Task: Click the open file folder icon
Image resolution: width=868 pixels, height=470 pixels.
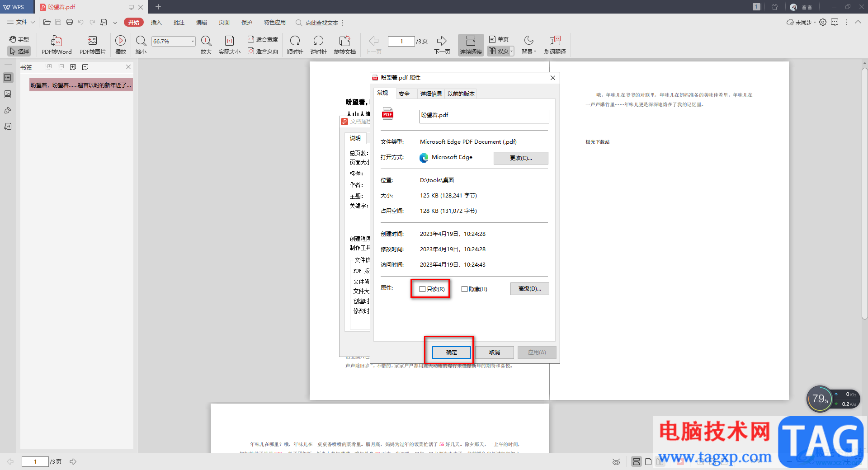Action: 47,22
